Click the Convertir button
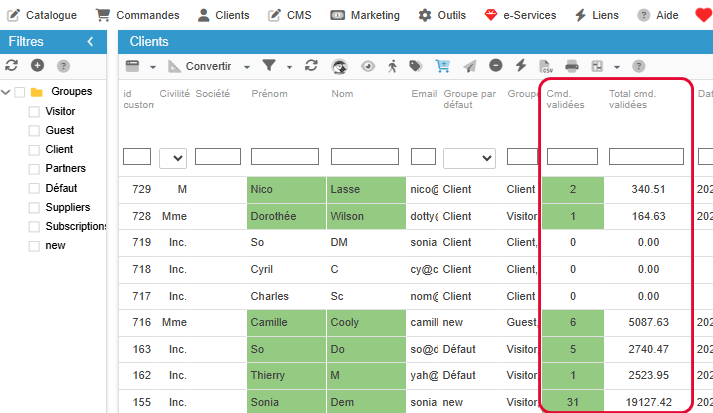 (x=200, y=66)
